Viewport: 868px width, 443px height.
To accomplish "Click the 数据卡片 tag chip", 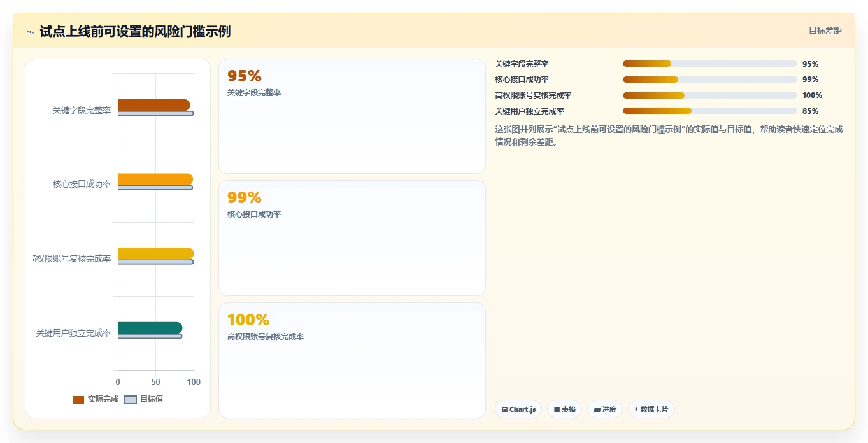I will tap(651, 409).
